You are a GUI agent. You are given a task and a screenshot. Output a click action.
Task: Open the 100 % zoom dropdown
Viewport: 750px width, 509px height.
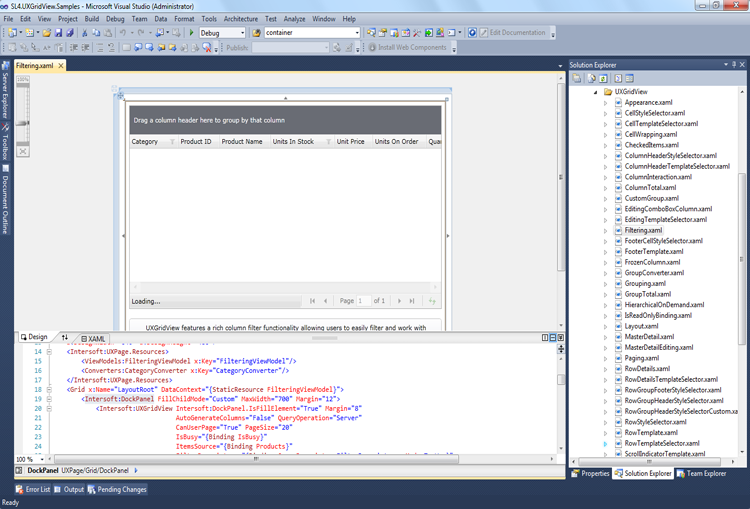(42, 459)
